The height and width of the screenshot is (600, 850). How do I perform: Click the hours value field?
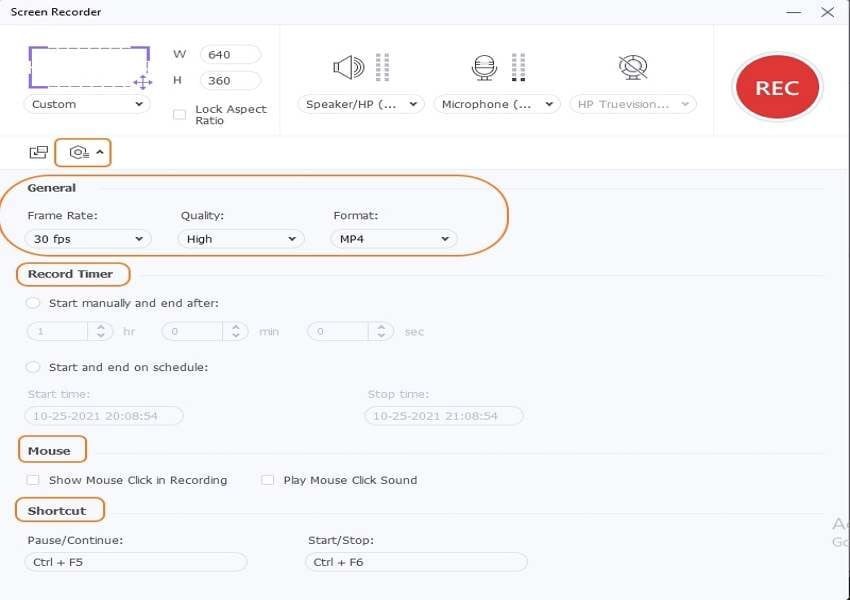coord(57,331)
